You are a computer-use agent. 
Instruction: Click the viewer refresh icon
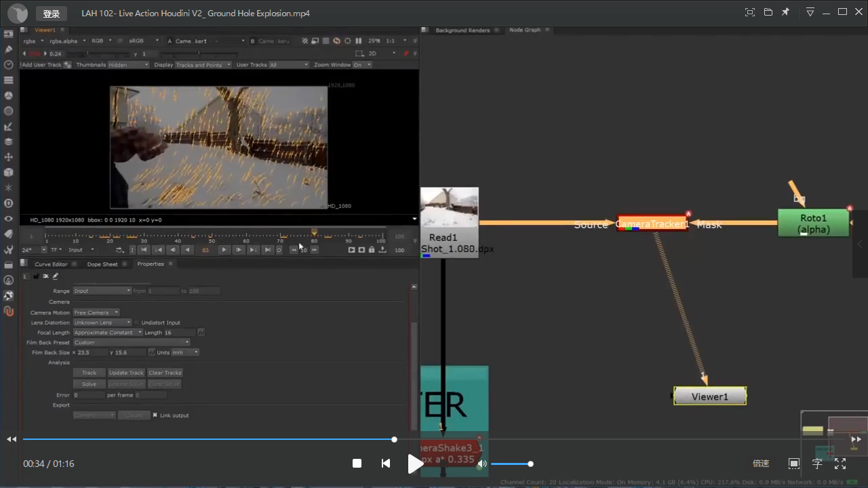337,41
